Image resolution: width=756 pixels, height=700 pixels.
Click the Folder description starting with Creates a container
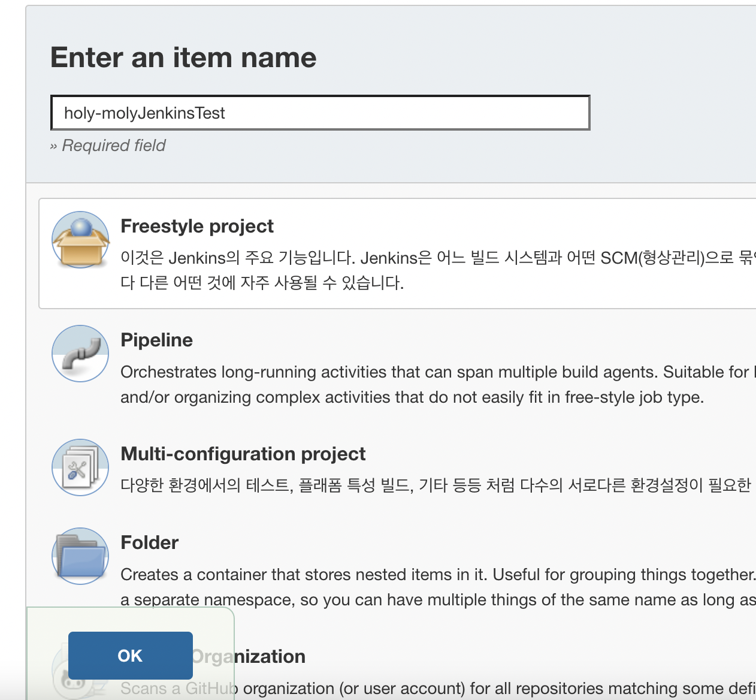point(438,587)
